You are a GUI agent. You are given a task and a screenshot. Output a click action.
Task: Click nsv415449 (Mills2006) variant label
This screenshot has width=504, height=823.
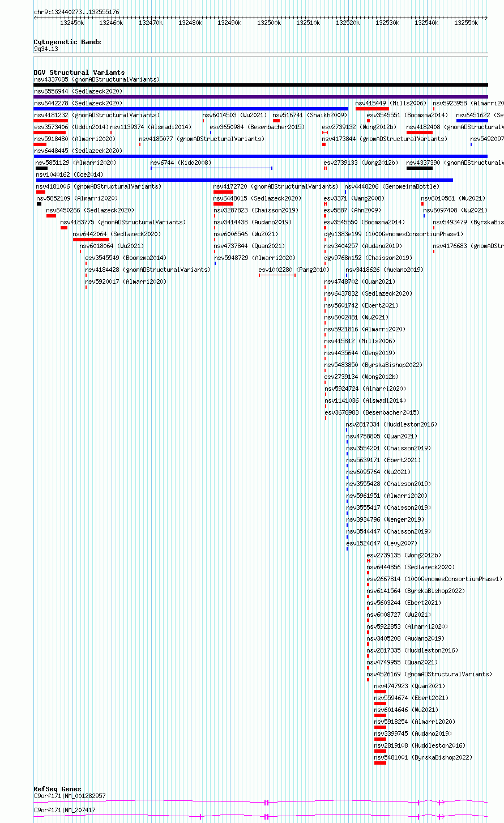[x=391, y=103]
